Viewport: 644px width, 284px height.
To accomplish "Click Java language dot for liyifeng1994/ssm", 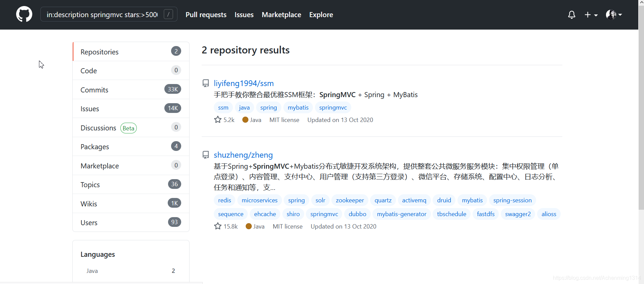I will (245, 120).
